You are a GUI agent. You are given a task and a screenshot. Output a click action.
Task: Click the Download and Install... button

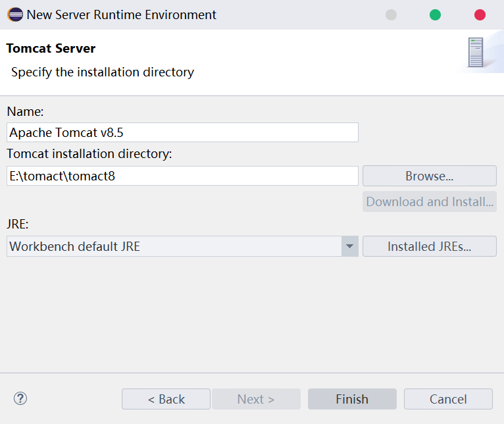coord(430,201)
